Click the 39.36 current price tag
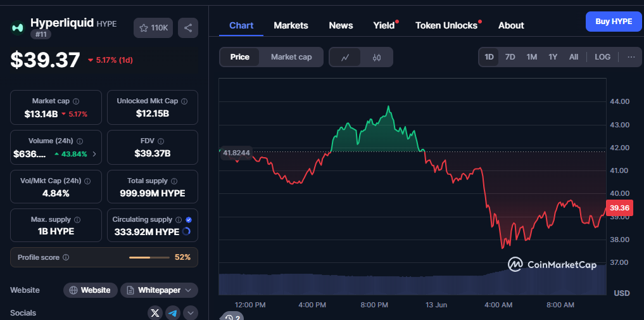Image resolution: width=644 pixels, height=320 pixels. click(619, 208)
